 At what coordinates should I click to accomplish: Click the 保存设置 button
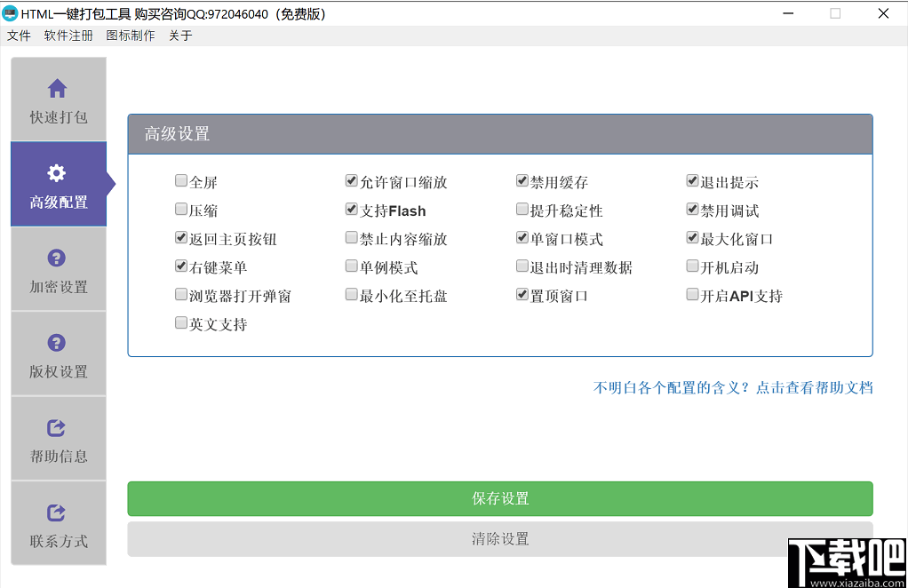click(500, 498)
